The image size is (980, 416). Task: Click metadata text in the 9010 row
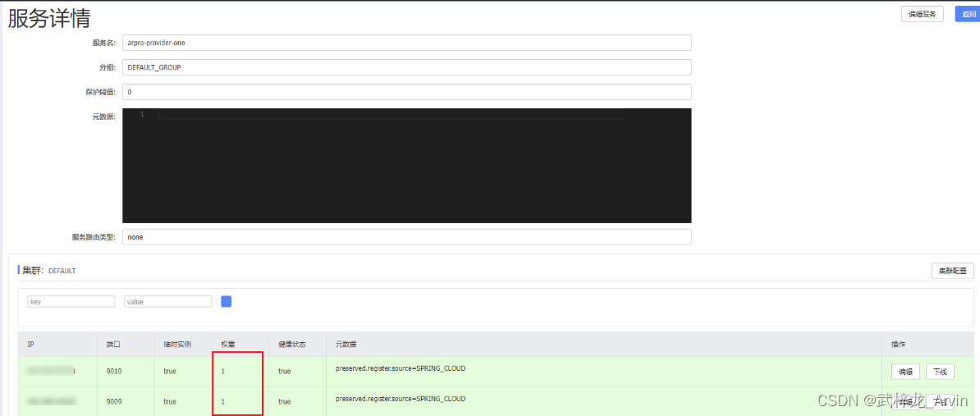tap(401, 368)
